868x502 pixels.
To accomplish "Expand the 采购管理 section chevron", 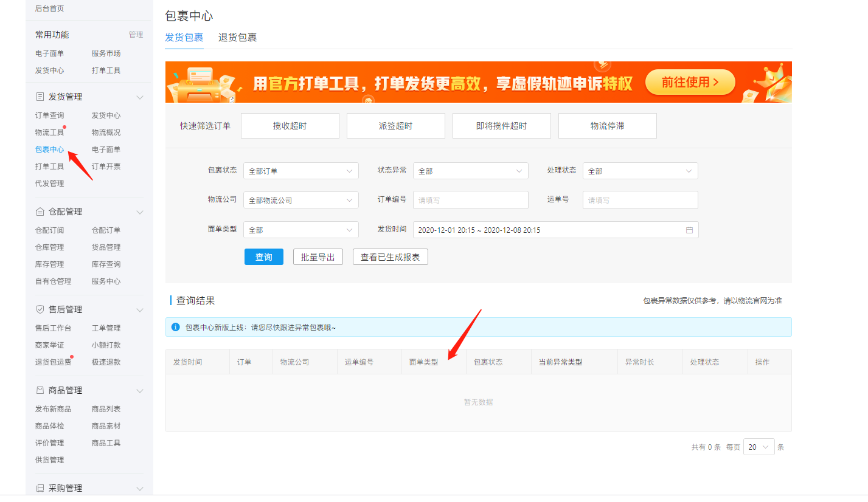I will click(x=139, y=489).
